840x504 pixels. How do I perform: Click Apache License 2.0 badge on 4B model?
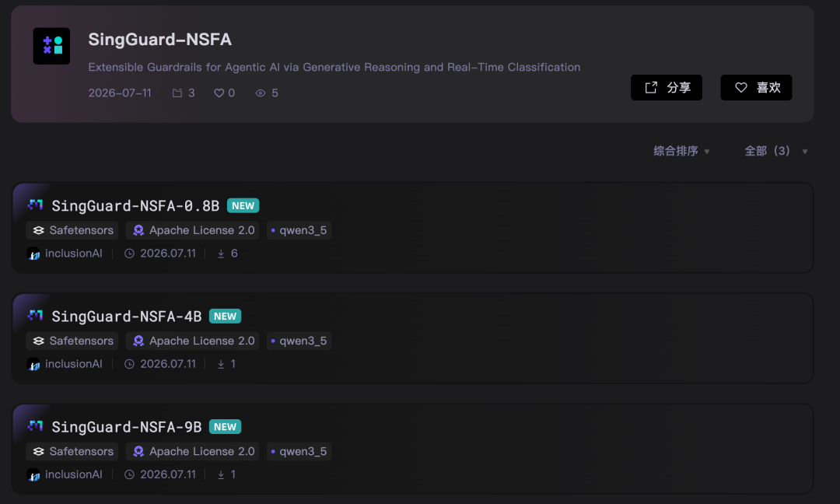pos(192,341)
